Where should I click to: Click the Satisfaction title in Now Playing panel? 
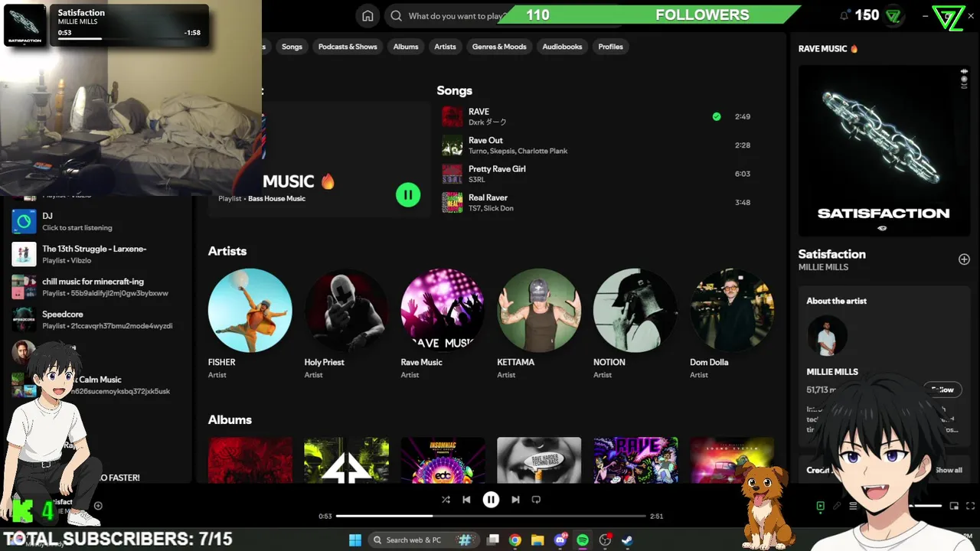[831, 254]
